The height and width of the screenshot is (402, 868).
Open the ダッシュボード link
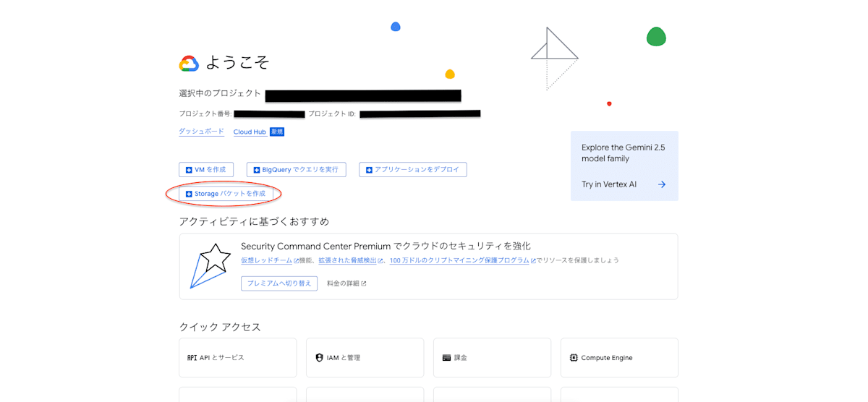pyautogui.click(x=201, y=132)
